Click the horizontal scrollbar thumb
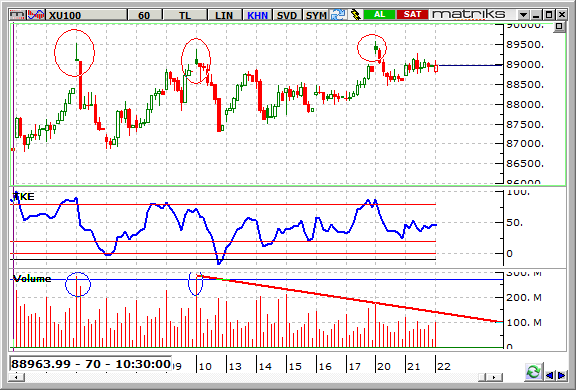 tap(483, 377)
